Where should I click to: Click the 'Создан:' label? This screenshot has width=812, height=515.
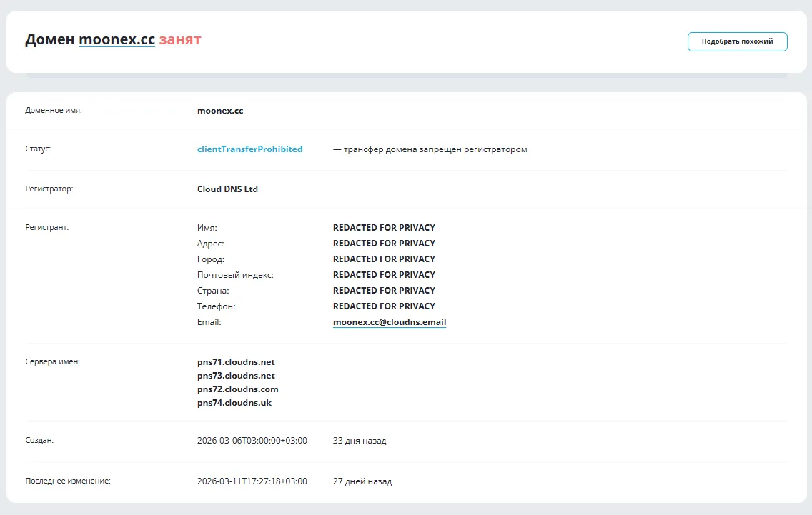[39, 441]
